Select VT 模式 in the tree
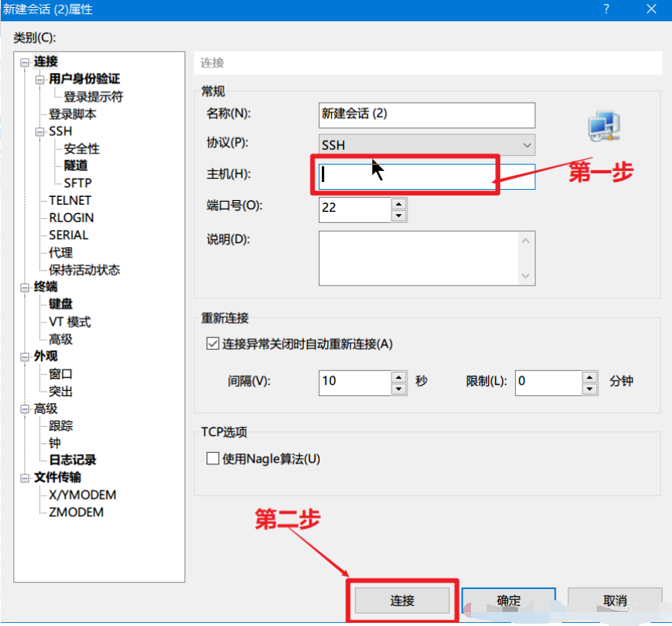The image size is (672, 626). (x=69, y=322)
